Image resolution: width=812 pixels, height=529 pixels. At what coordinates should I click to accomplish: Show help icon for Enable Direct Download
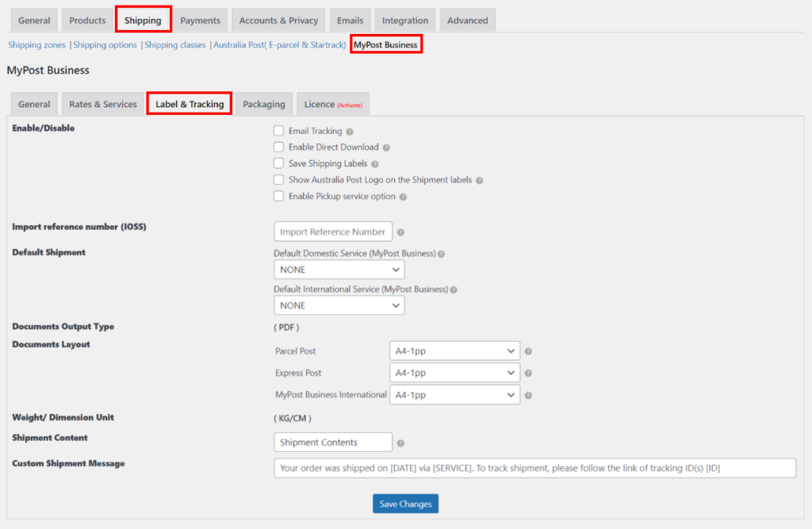click(x=386, y=148)
